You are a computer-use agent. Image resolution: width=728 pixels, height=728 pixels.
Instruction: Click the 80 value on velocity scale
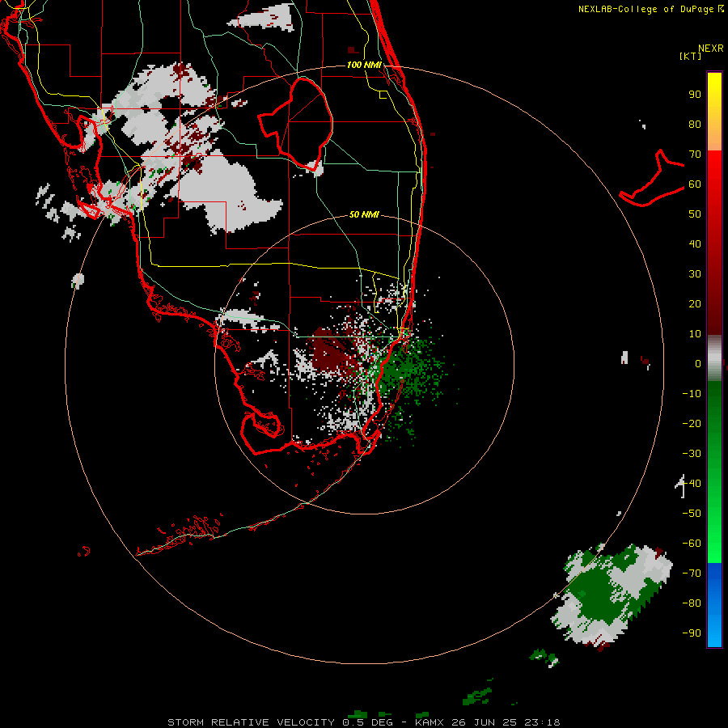pos(695,125)
